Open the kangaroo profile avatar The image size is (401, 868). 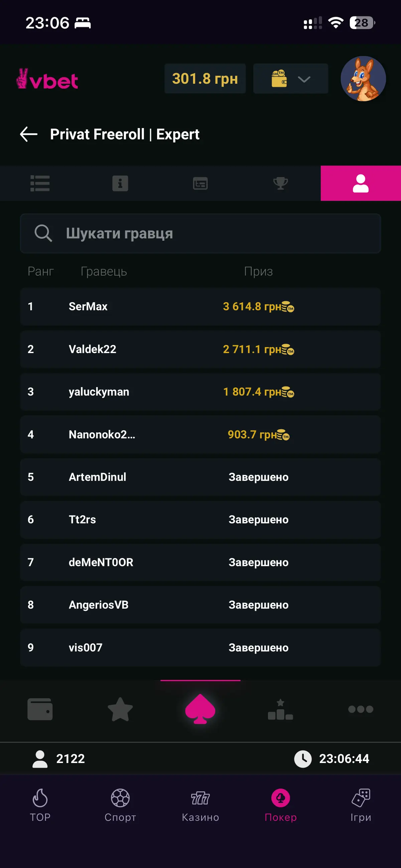coord(363,79)
